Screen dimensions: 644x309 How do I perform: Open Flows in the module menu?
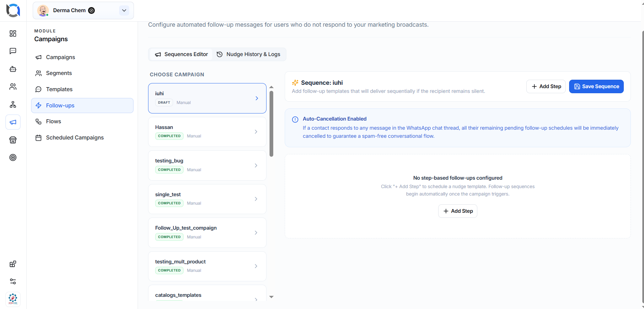(82, 121)
